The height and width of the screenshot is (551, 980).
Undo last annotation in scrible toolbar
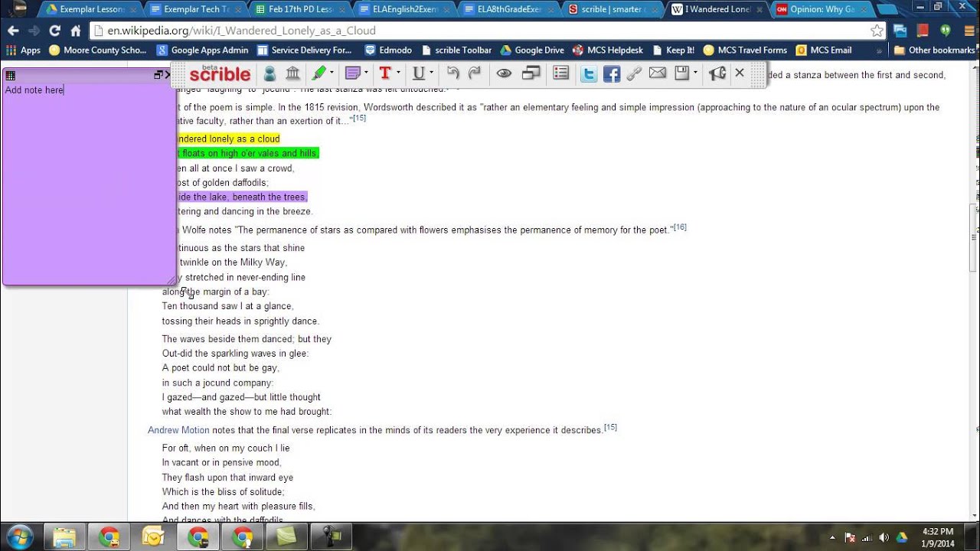[x=453, y=73]
